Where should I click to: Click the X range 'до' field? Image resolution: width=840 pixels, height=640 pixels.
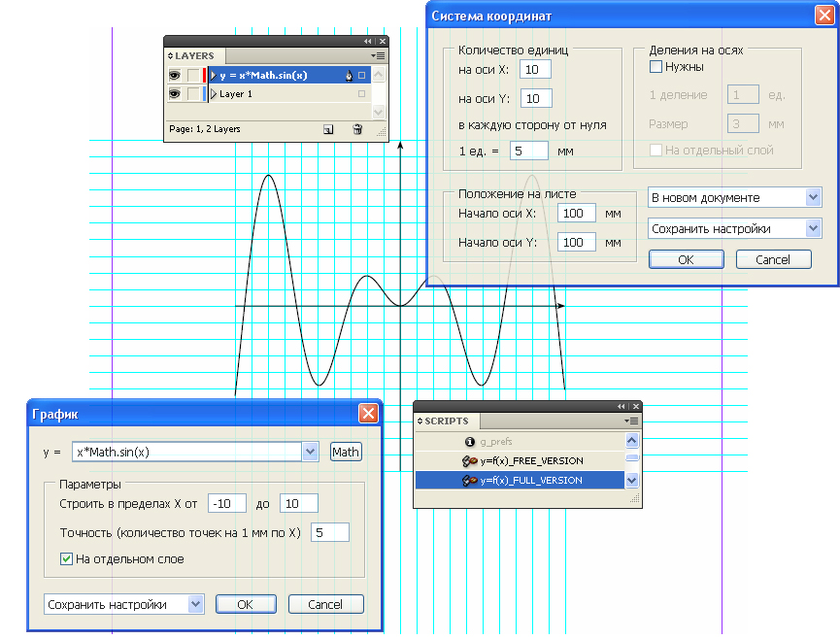pyautogui.click(x=299, y=503)
